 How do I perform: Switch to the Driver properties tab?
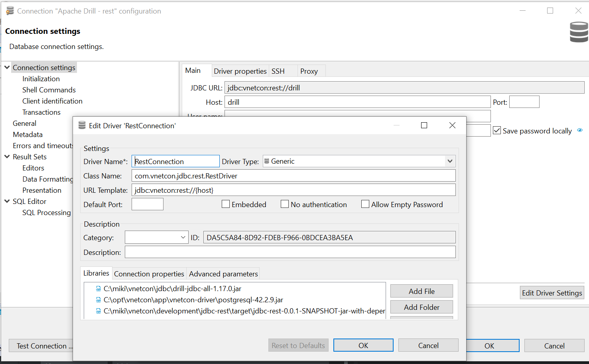[x=240, y=71]
